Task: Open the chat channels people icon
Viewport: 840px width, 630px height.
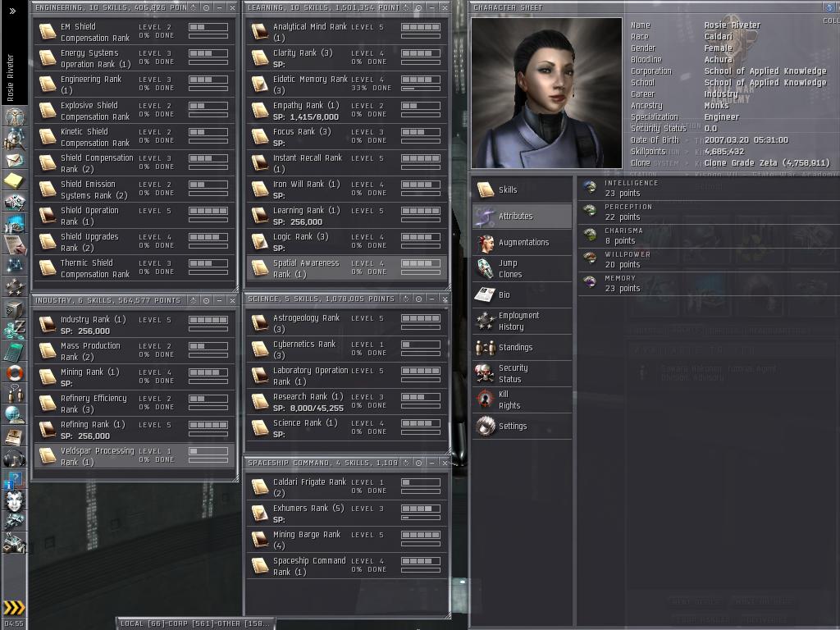Action: [x=15, y=394]
